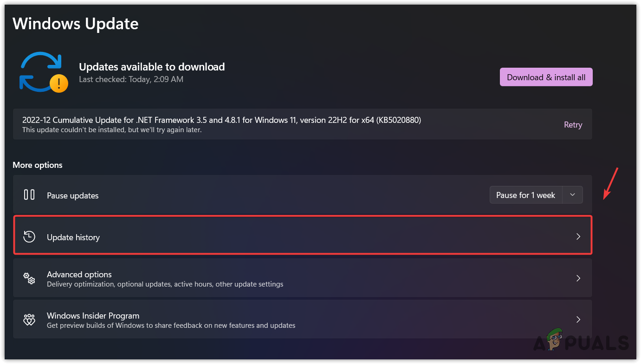Screen dimensions: 641x364
Task: Select Pause for 1 week
Action: pyautogui.click(x=525, y=195)
